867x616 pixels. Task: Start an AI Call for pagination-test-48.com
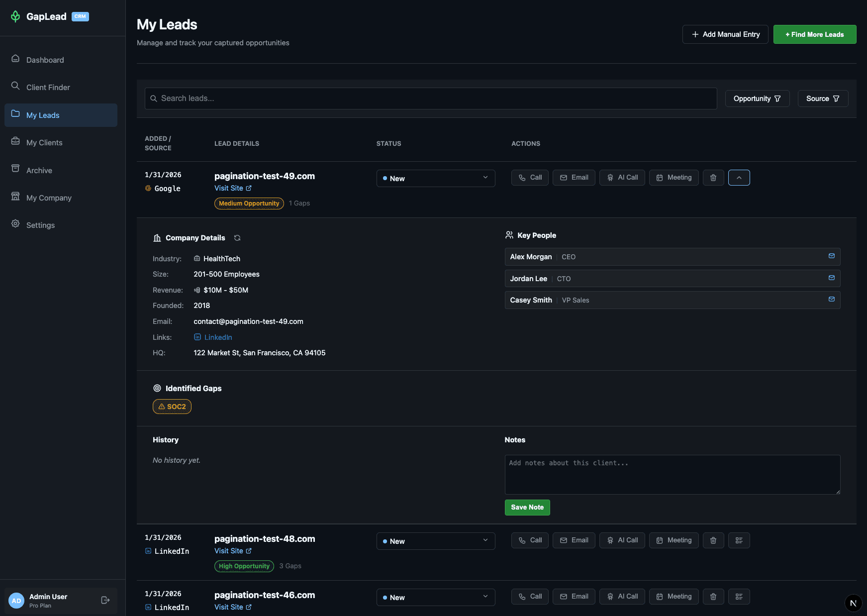pos(622,540)
